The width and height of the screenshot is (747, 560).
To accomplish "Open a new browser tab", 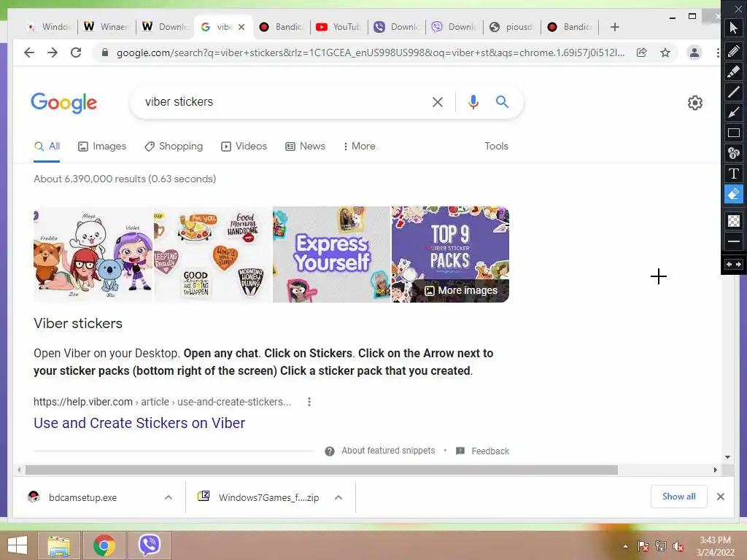I will (614, 27).
